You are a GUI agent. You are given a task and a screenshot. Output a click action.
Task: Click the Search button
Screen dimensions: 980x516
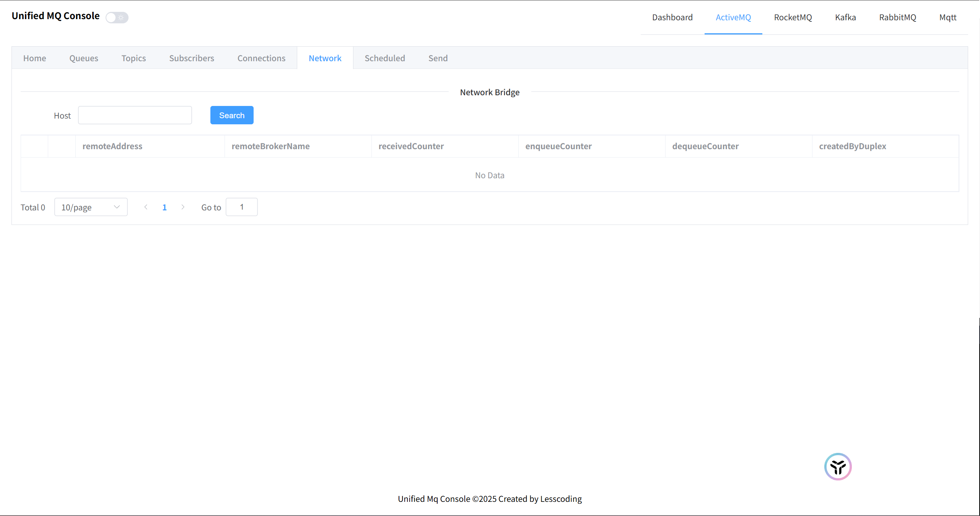[232, 115]
